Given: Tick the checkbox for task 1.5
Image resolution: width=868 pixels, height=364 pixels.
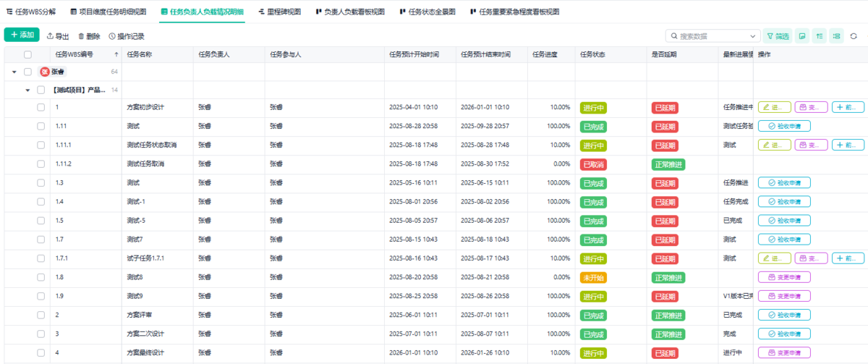Looking at the screenshot, I should (x=41, y=220).
